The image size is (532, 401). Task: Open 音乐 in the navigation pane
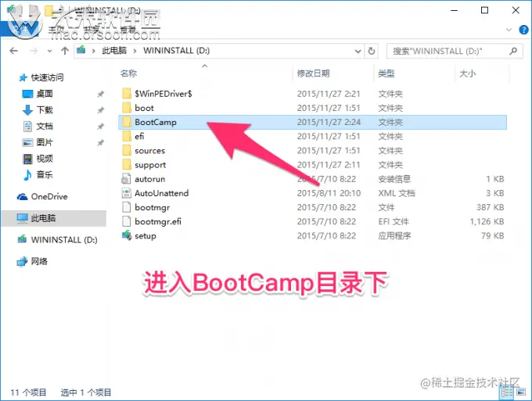click(x=45, y=175)
